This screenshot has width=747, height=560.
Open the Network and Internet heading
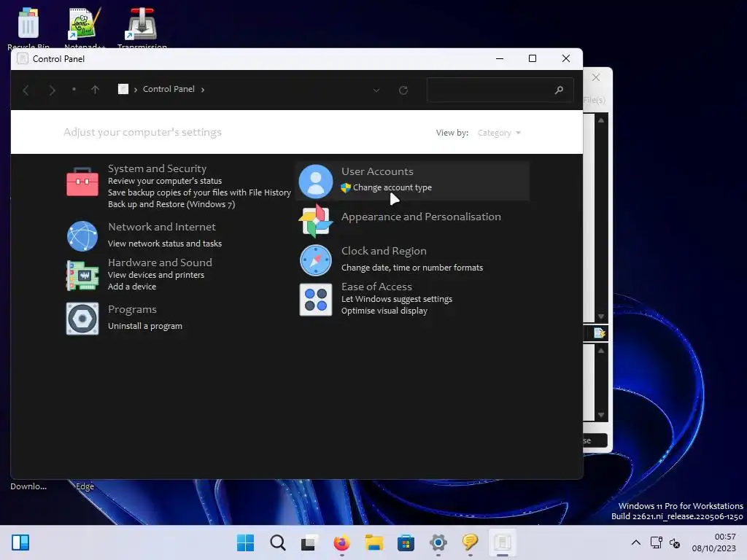click(x=161, y=227)
